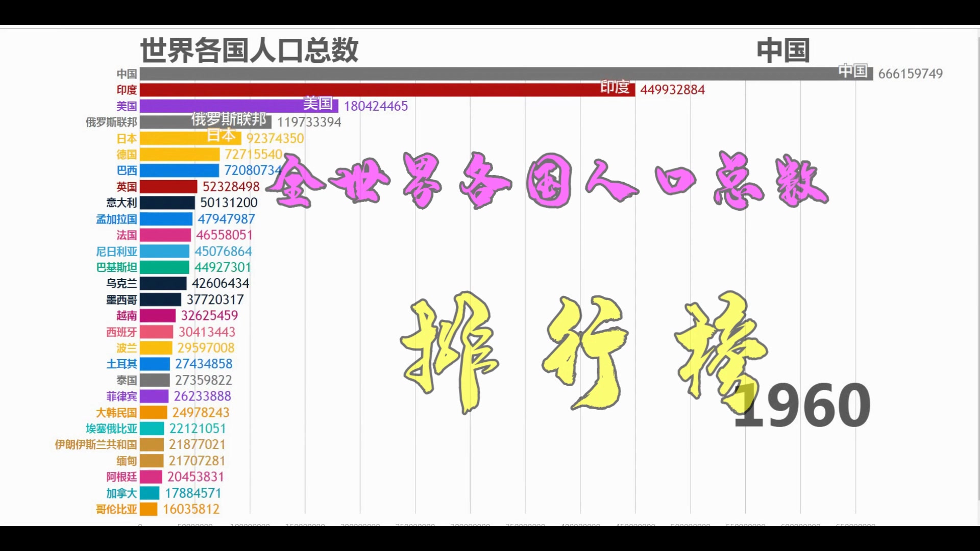Select the value 37720317
Viewport: 980px width, 551px height.
[x=215, y=299]
